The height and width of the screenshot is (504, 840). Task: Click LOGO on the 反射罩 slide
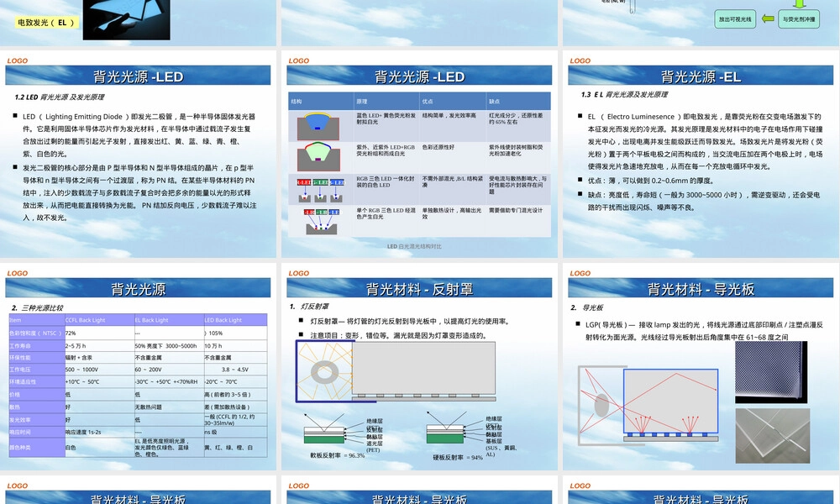click(x=298, y=273)
